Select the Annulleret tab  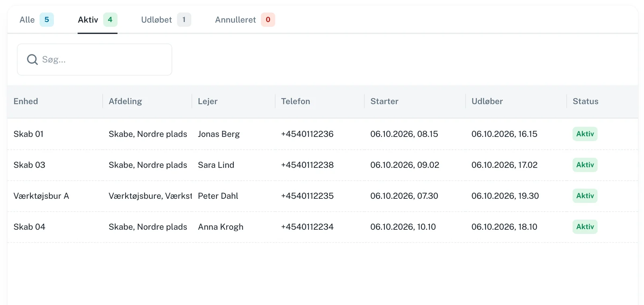click(x=245, y=20)
